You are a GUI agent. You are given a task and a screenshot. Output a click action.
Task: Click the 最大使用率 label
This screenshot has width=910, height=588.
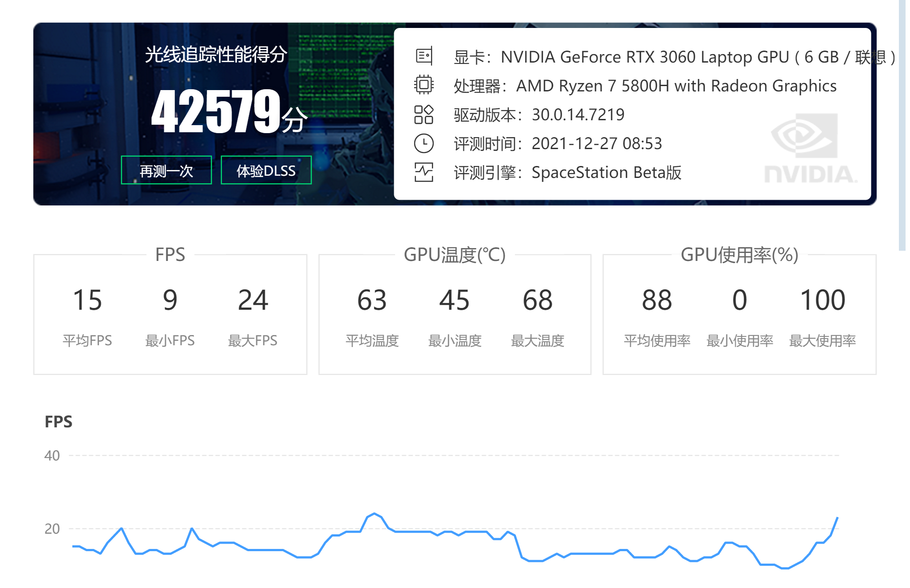coord(823,340)
